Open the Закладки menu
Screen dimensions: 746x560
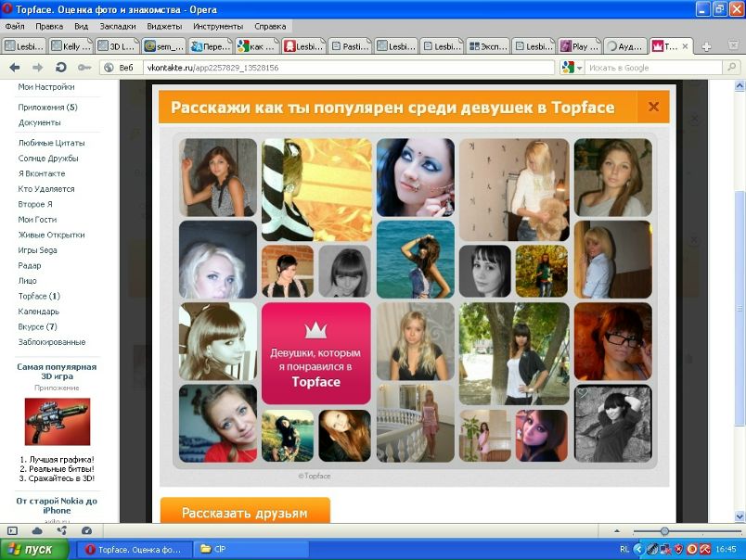pos(117,27)
